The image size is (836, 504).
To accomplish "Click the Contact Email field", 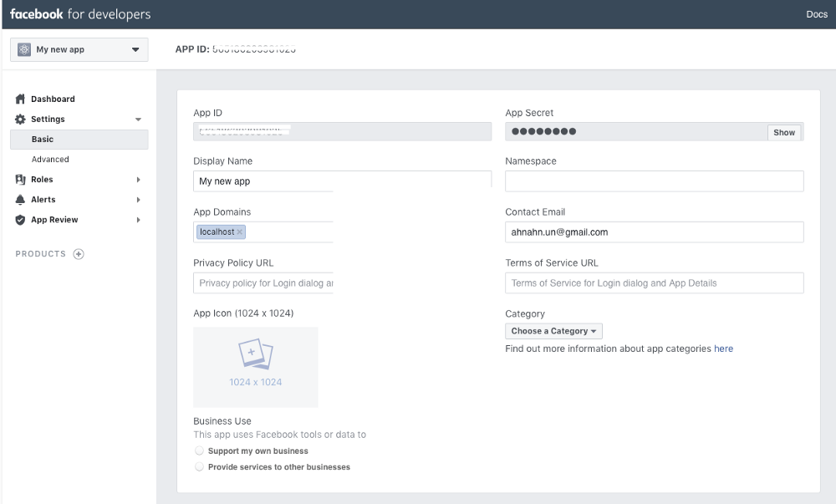I will [655, 232].
